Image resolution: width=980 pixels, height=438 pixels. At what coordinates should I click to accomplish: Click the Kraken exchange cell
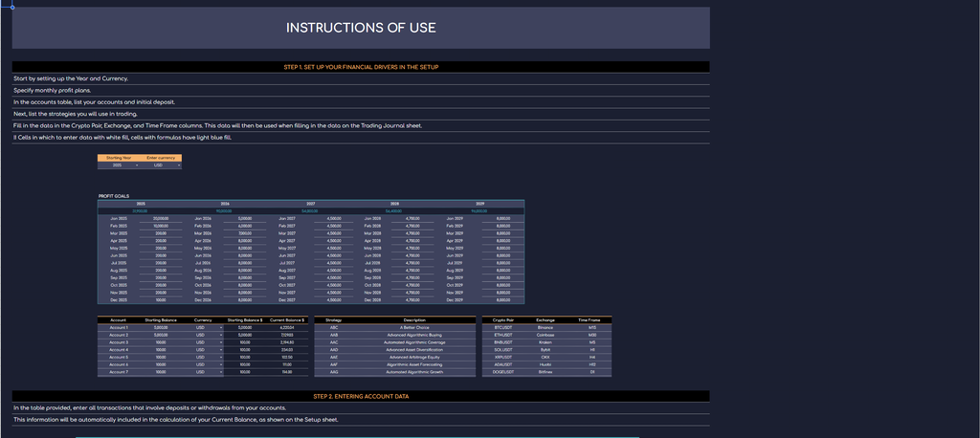[546, 342]
